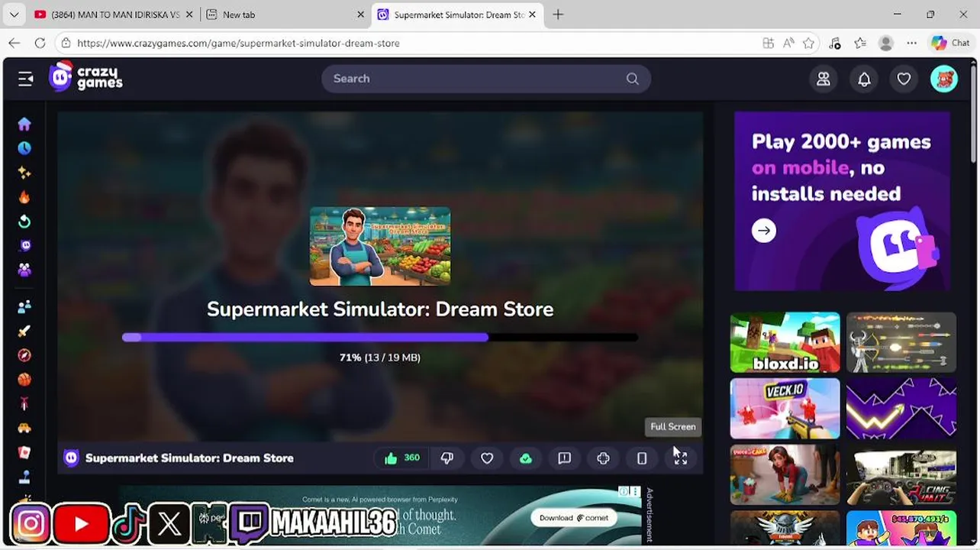Screen dimensions: 980x550
Task: Open Basketball category icon in sidebar
Action: point(24,380)
